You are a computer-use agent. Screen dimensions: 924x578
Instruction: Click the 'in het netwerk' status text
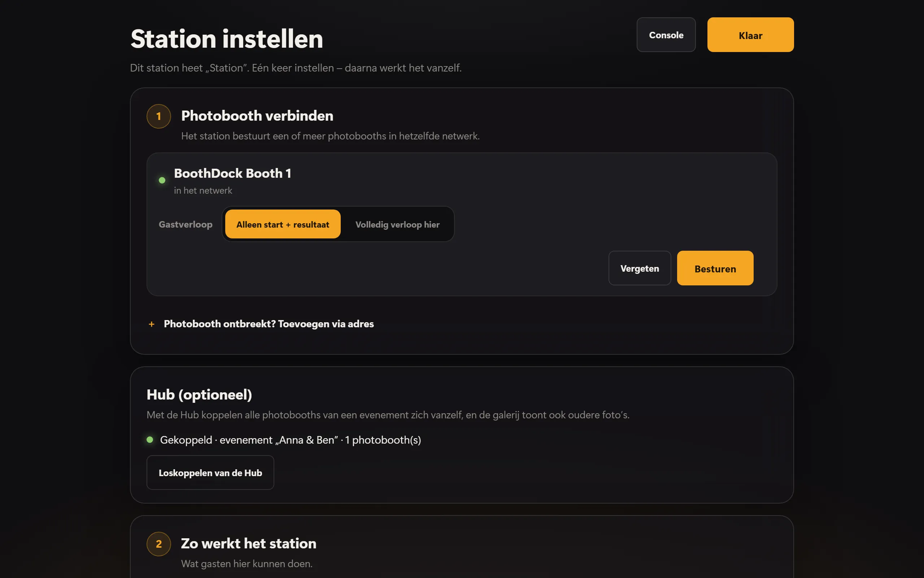(x=203, y=190)
